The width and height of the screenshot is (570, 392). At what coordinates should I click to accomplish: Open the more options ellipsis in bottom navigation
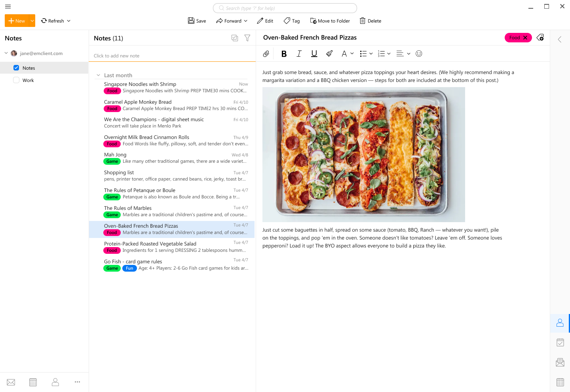point(77,382)
